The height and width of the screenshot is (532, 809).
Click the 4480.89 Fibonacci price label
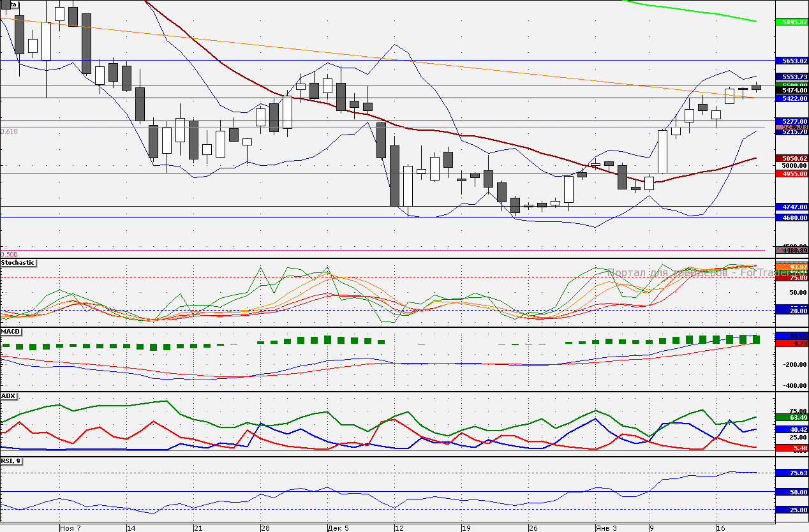pos(791,251)
